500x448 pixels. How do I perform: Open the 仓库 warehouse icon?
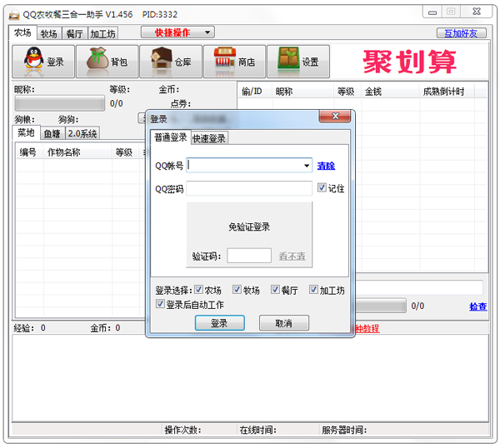(171, 62)
